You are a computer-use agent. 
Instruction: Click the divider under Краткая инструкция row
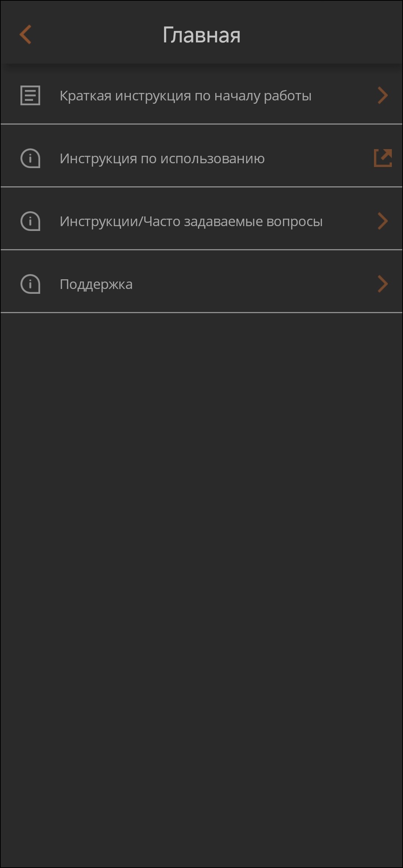pos(201,124)
